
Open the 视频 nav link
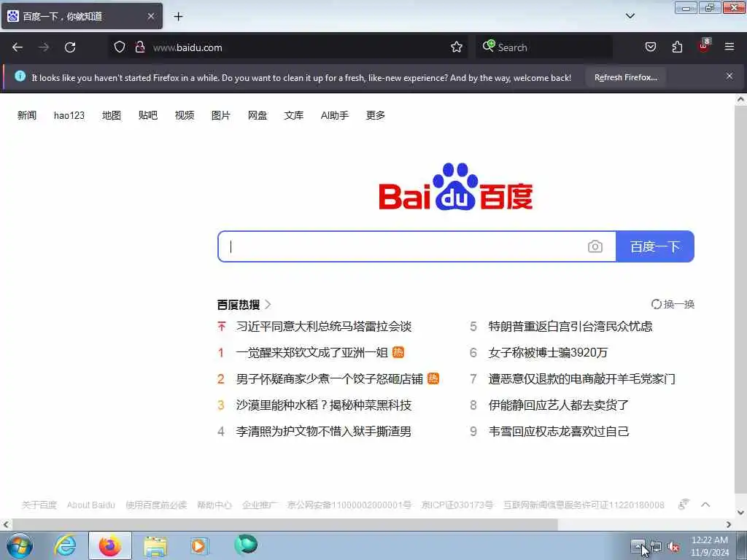185,115
